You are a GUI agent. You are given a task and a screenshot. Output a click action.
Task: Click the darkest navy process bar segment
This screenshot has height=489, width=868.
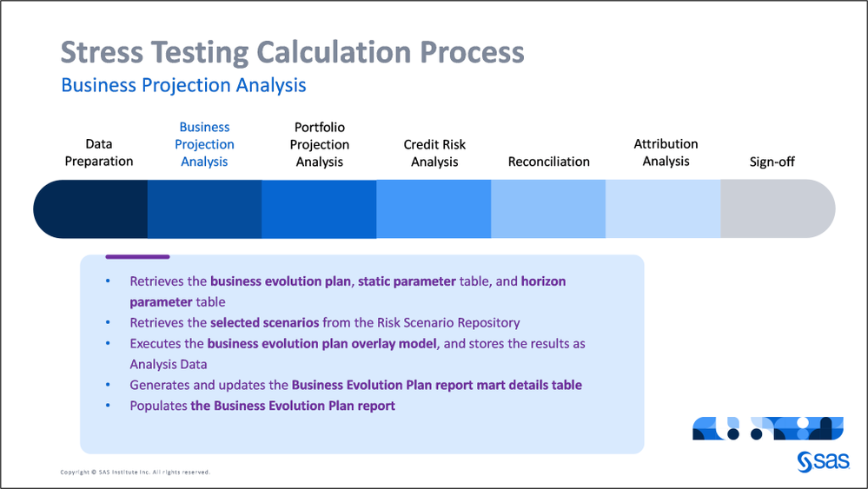(94, 208)
